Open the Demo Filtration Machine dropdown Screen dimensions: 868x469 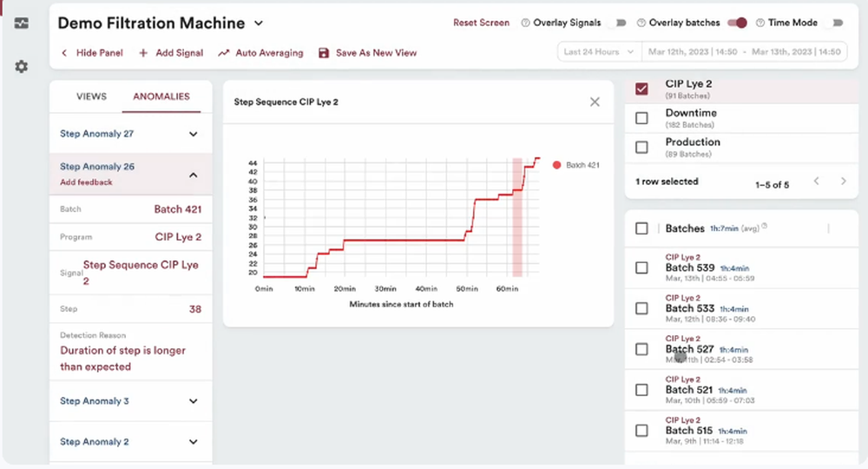click(259, 23)
